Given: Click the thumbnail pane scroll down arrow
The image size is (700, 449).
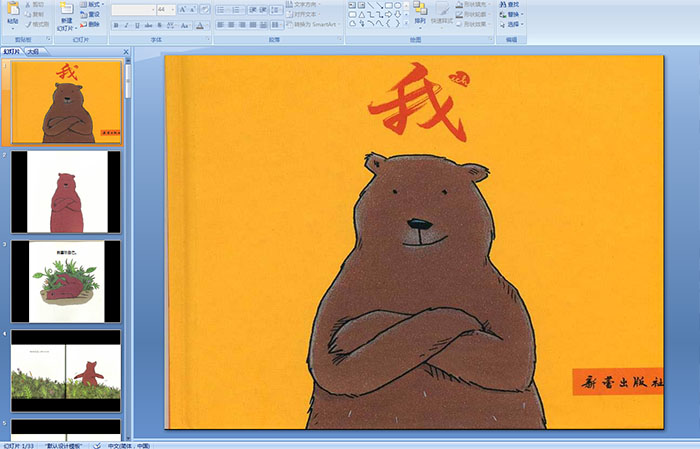Looking at the screenshot, I should 129,438.
